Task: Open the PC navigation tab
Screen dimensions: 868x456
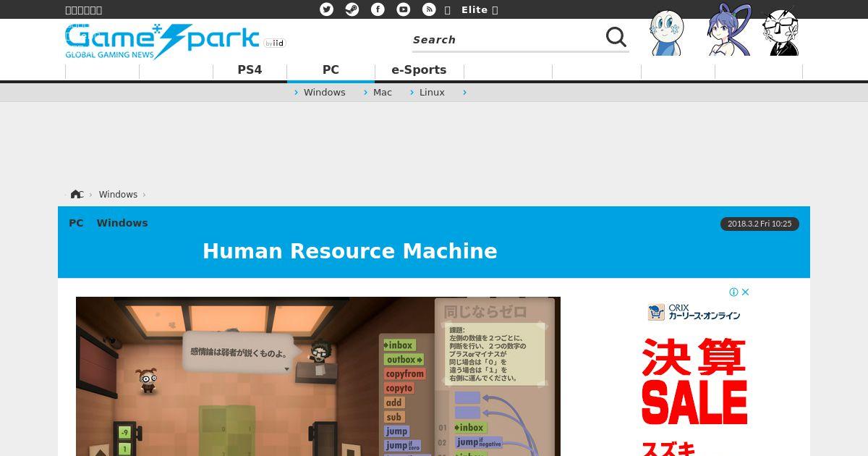Action: (331, 70)
